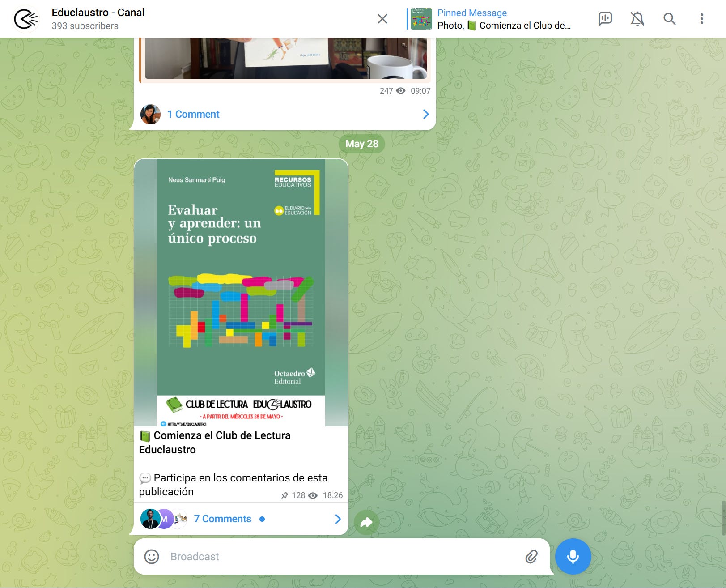Forward the Club de Lectura post
This screenshot has width=726, height=588.
click(x=366, y=522)
